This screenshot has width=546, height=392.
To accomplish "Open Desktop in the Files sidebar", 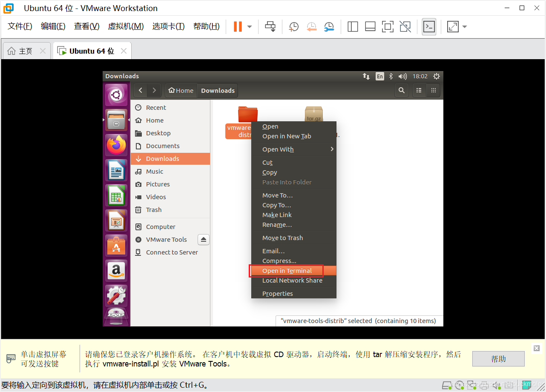I will 170,133.
